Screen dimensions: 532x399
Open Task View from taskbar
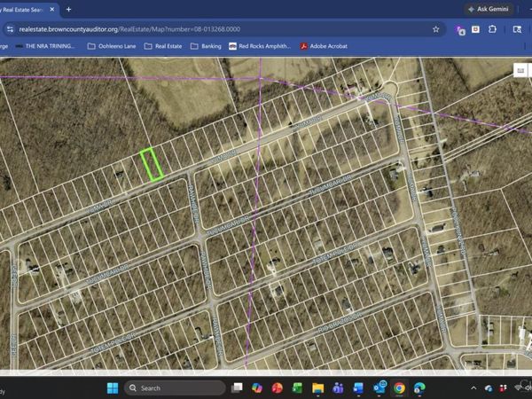pos(237,387)
